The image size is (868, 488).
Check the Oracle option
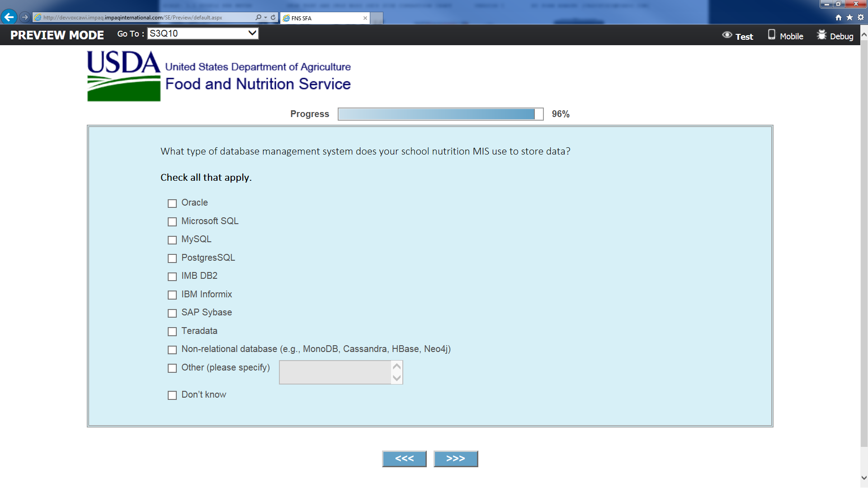tap(172, 203)
